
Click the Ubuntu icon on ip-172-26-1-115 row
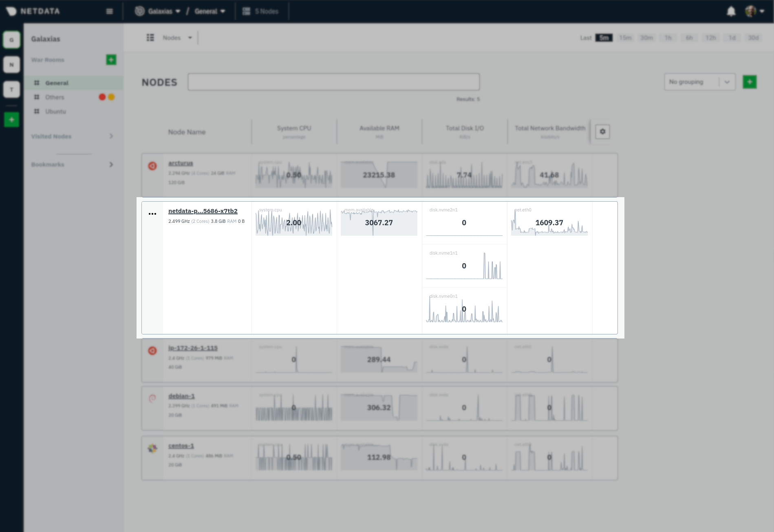[152, 351]
